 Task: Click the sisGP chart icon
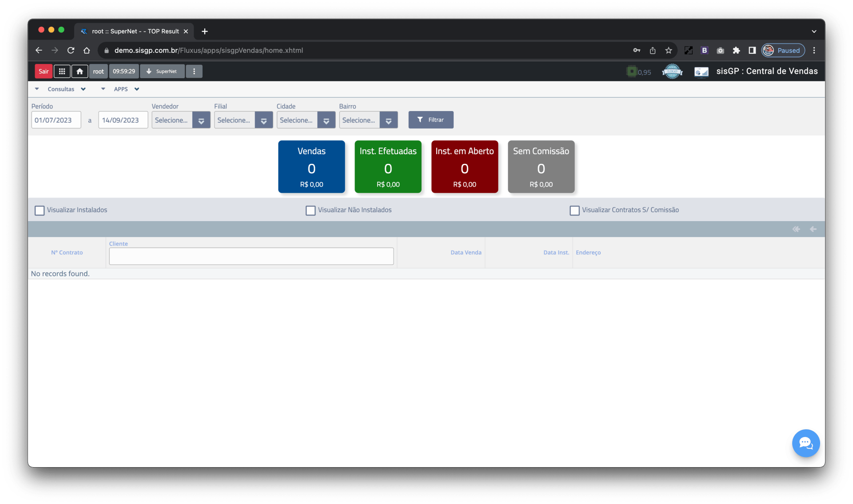point(701,71)
